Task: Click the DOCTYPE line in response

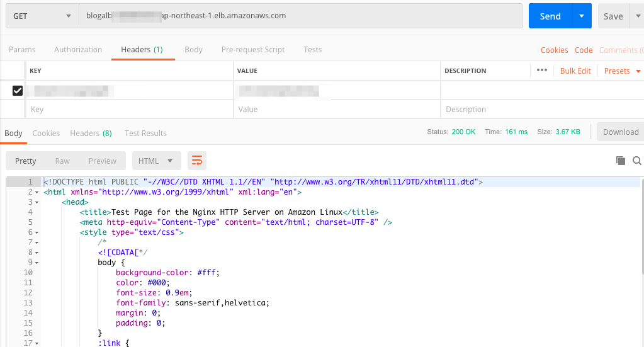Action: coord(263,182)
